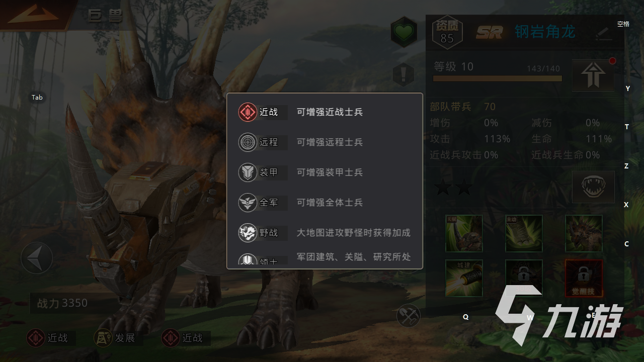Select 近战 melee entry in list
Viewport: 644px width, 362px height.
point(325,112)
